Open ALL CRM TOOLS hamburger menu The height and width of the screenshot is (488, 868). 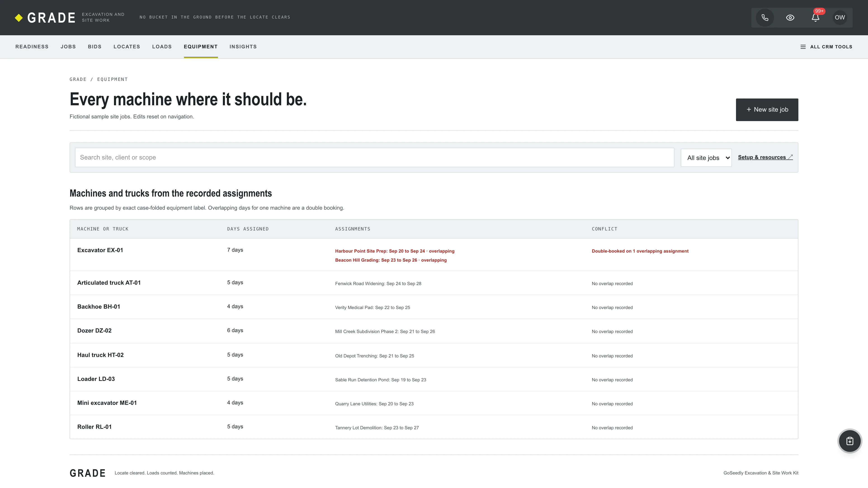coord(826,47)
